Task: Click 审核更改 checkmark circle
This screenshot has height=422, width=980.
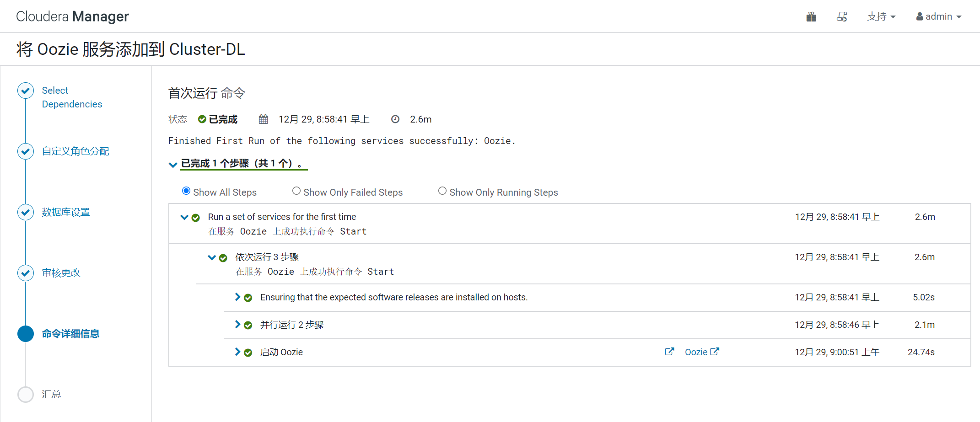Action: point(26,273)
